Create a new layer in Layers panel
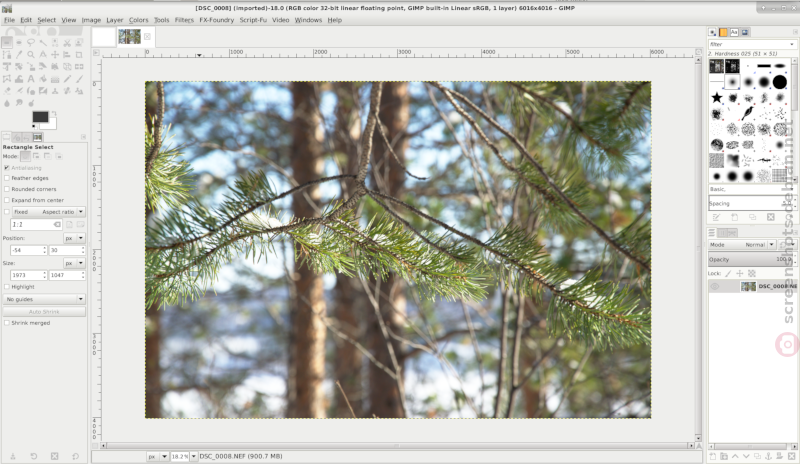 (713, 456)
